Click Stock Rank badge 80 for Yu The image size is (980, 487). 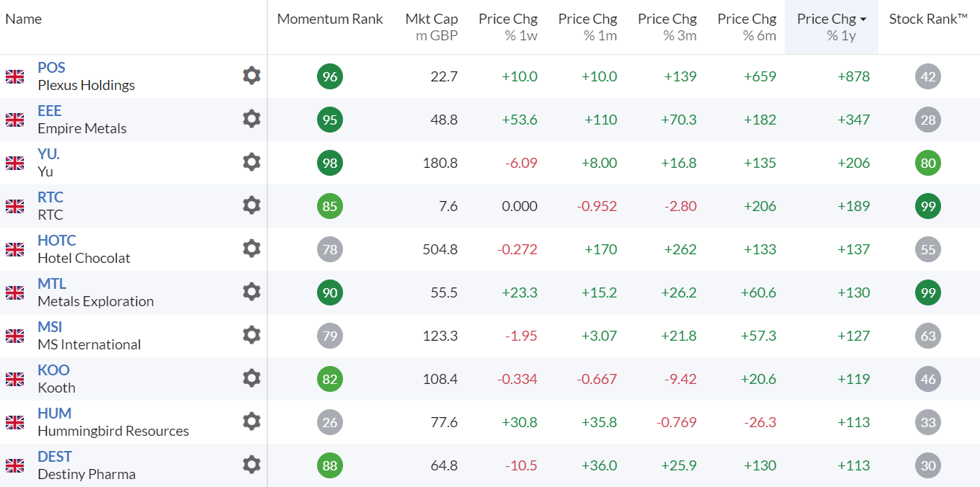(x=928, y=163)
